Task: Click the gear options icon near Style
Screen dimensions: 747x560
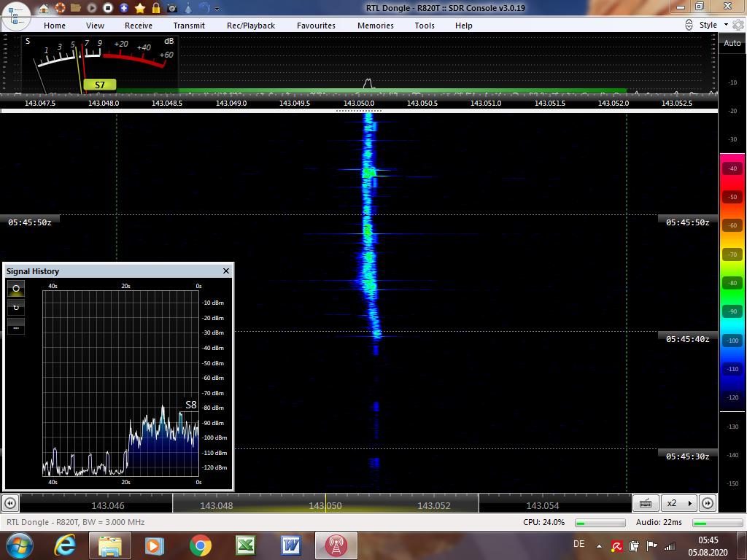Action: (x=738, y=25)
